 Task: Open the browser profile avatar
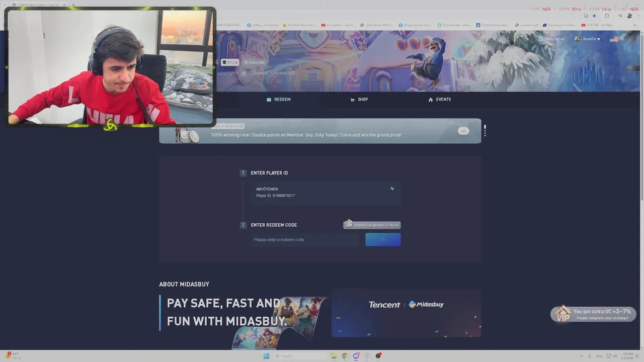click(x=629, y=16)
